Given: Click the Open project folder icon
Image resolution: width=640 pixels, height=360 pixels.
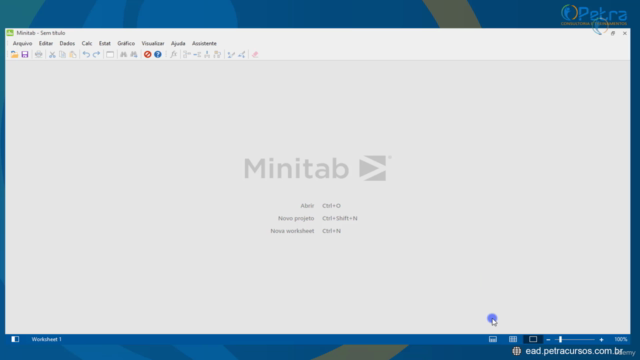Looking at the screenshot, I should (x=14, y=54).
